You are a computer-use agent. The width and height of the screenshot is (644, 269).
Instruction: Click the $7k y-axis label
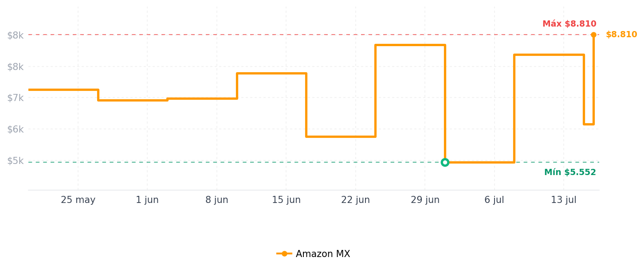15,98
